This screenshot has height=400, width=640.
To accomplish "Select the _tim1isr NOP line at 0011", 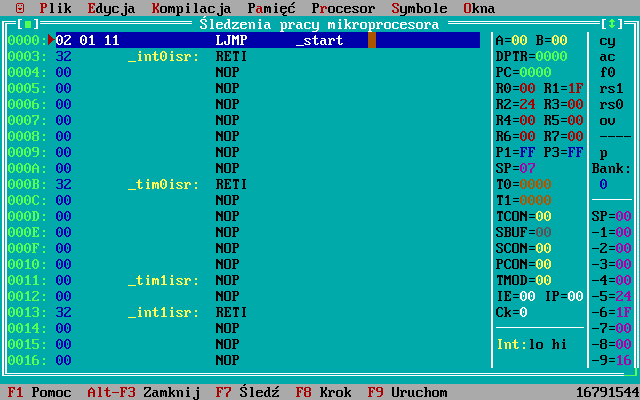I will coord(244,280).
